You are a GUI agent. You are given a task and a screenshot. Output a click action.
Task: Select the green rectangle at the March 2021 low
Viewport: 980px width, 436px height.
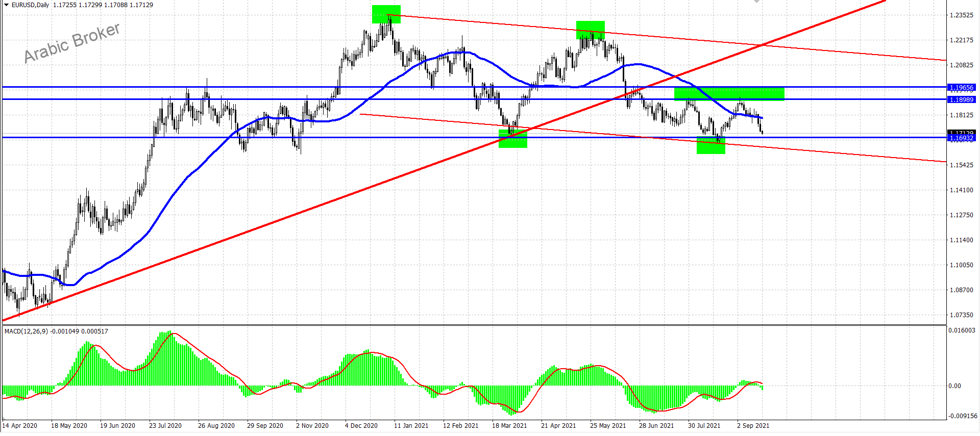pos(513,139)
